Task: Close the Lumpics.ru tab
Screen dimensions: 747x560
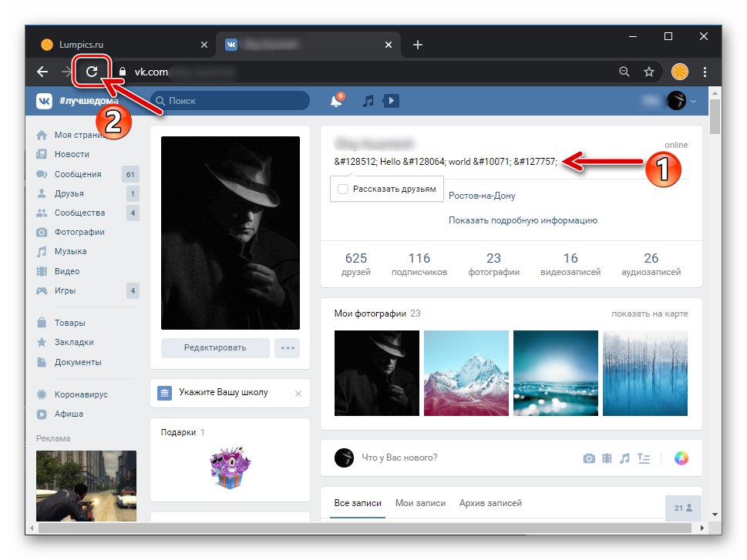Action: (204, 45)
